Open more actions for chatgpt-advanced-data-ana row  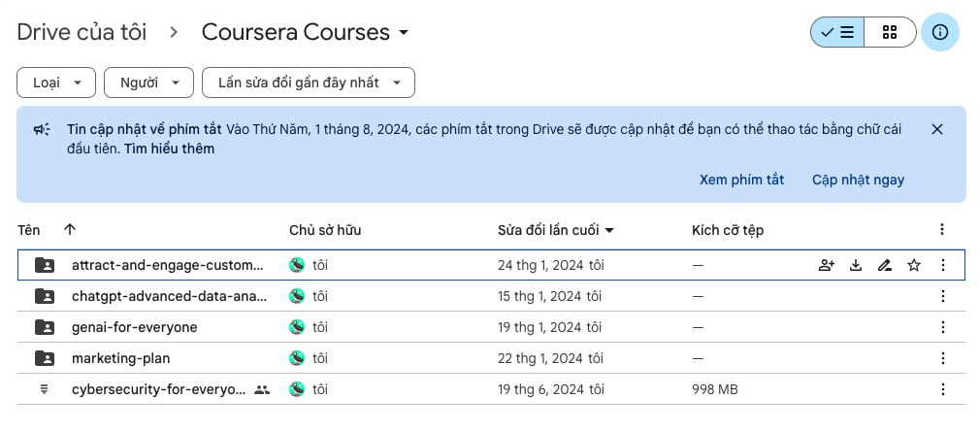[943, 296]
